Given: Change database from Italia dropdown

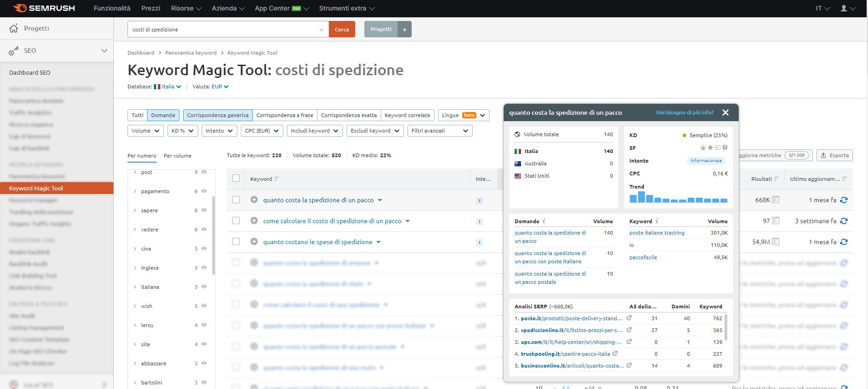Looking at the screenshot, I should click(x=168, y=87).
